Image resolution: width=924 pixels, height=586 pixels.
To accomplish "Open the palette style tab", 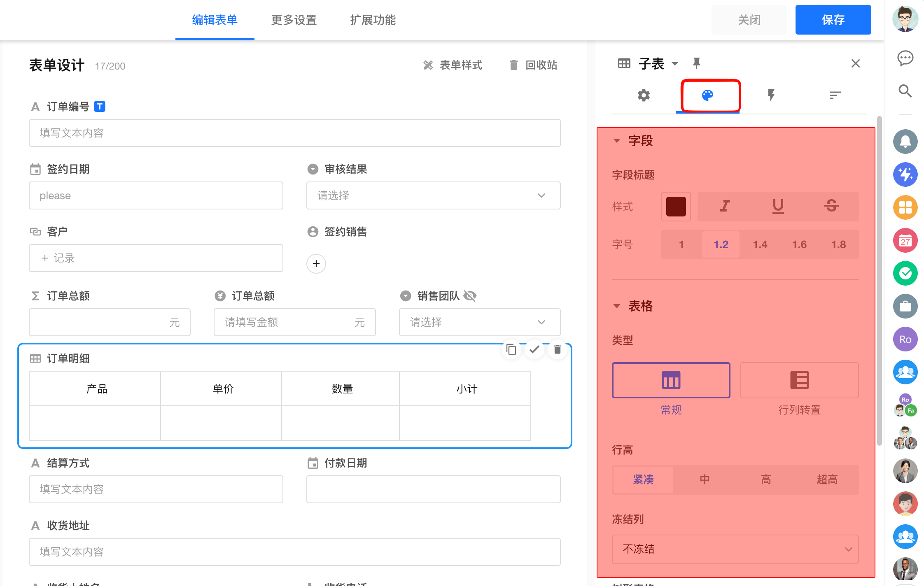I will (707, 95).
